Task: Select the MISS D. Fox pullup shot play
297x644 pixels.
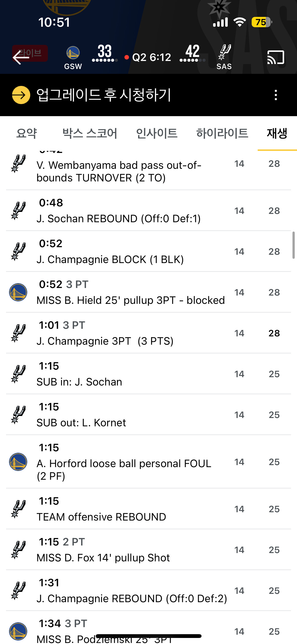Action: 131,550
